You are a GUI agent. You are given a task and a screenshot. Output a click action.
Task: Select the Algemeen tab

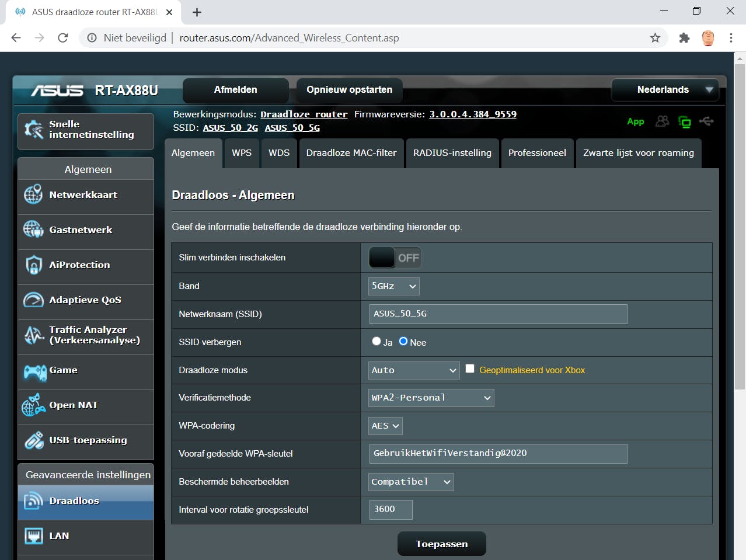click(193, 153)
